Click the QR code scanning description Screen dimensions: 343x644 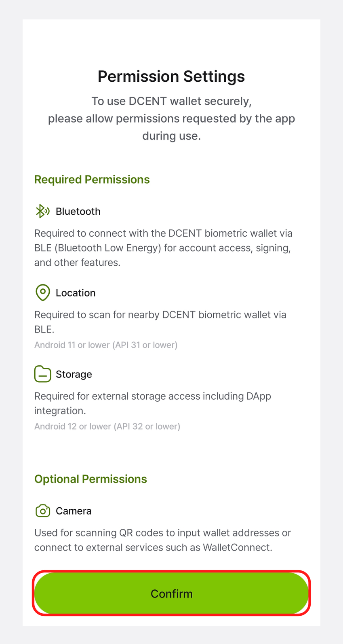pos(163,540)
